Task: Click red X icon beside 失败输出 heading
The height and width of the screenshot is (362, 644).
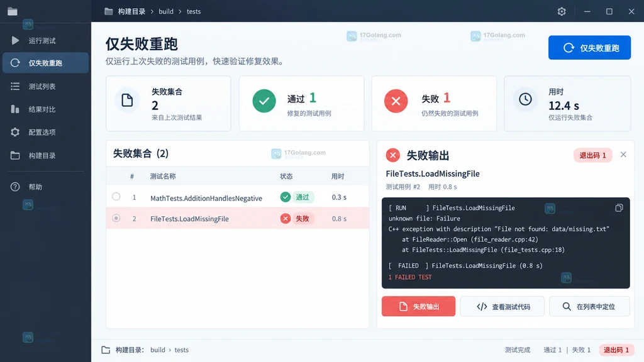Action: tap(392, 155)
